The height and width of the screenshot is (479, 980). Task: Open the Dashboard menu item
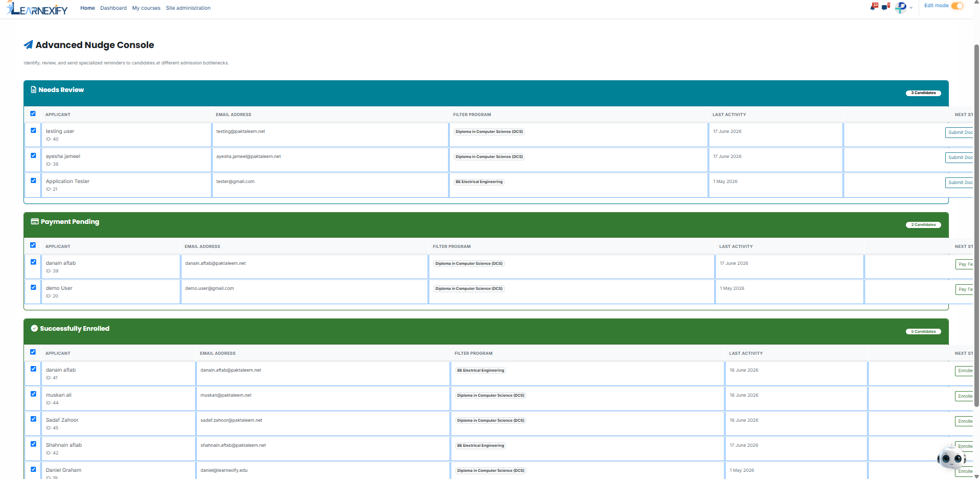[x=113, y=8]
